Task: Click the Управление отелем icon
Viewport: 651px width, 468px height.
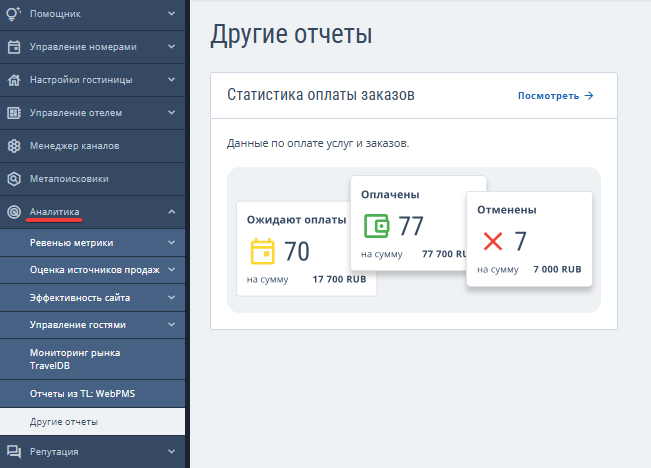Action: 14,113
